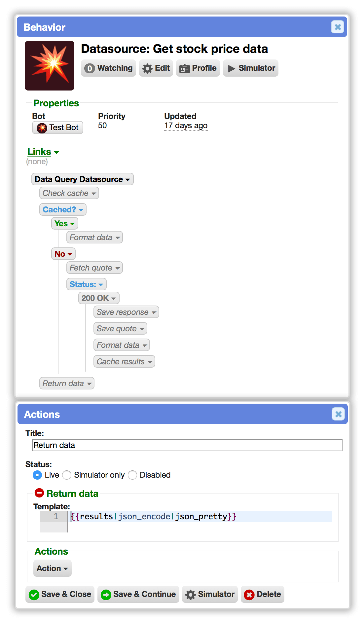The height and width of the screenshot is (621, 364).
Task: Open the Cache results node menu
Action: (x=124, y=361)
